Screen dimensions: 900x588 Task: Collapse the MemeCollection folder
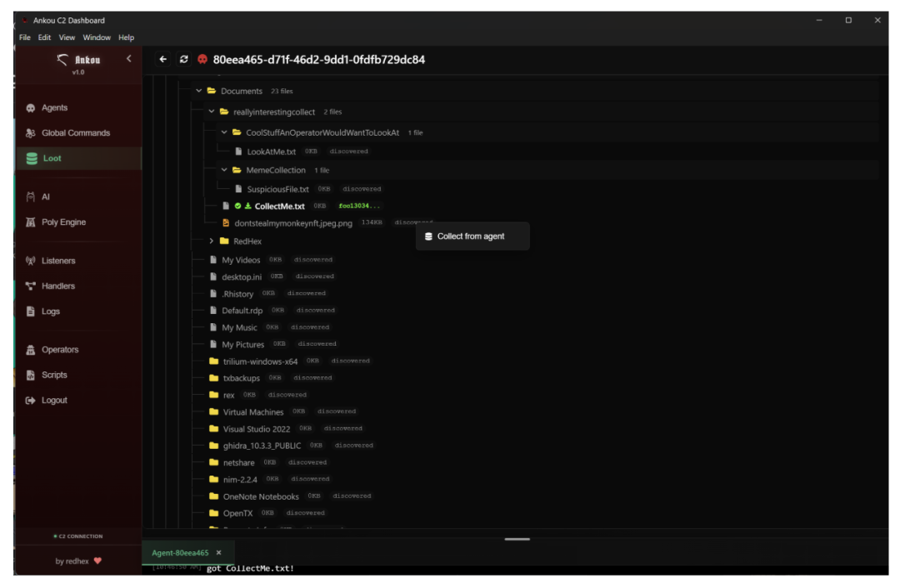coord(224,170)
